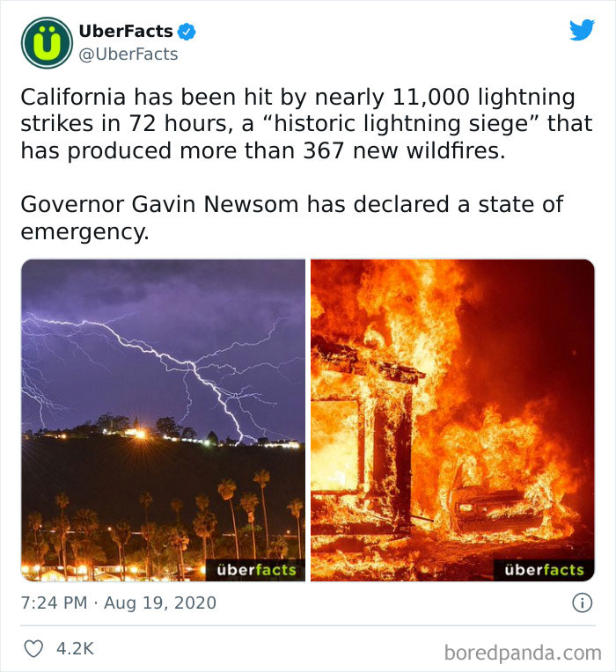Click the UberFacts profile avatar
This screenshot has height=672, width=616.
tap(47, 43)
